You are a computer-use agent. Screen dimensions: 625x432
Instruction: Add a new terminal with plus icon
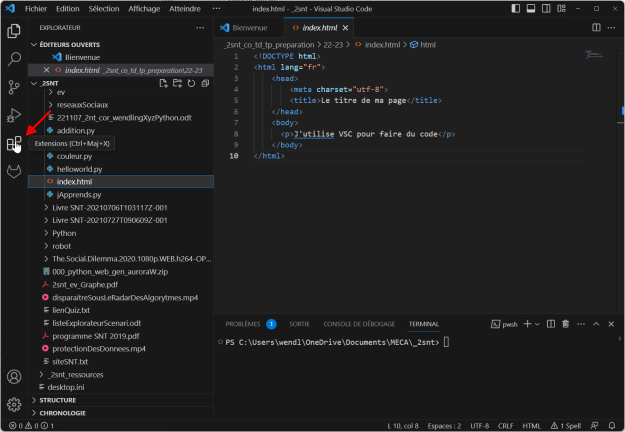tap(527, 324)
